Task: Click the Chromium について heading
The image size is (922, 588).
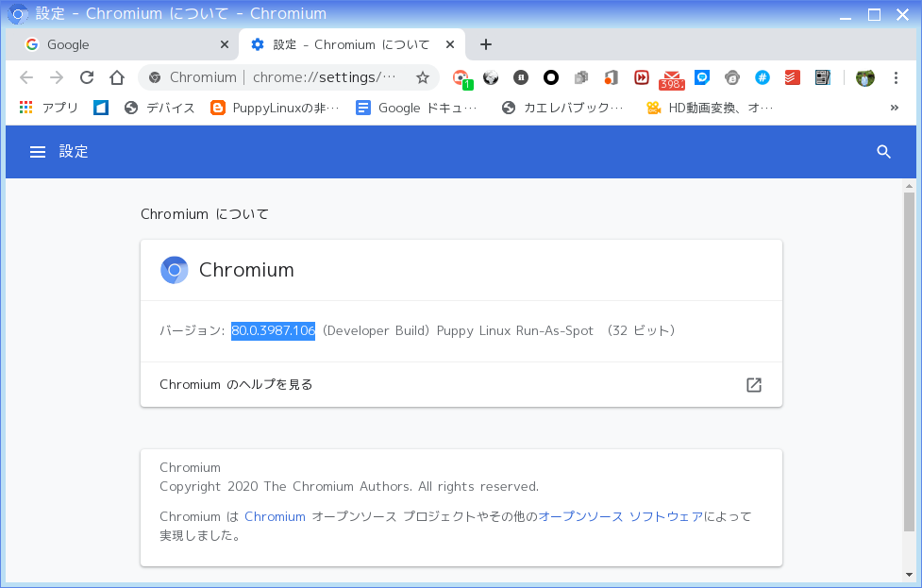Action: (x=205, y=214)
